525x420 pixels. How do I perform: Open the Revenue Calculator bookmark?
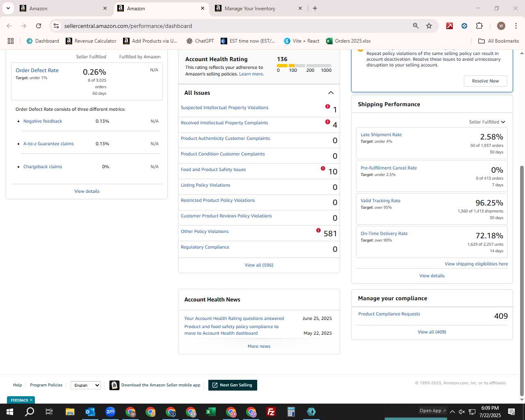(x=91, y=41)
